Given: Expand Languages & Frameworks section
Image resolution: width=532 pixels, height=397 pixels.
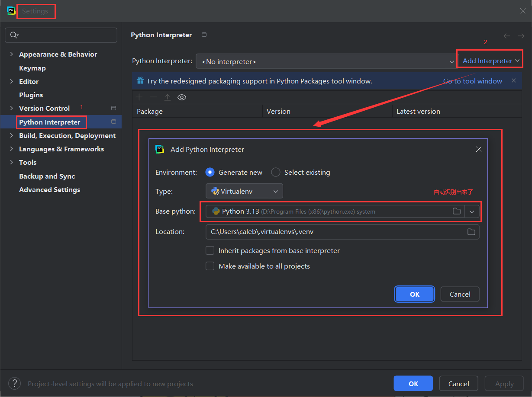Looking at the screenshot, I should pyautogui.click(x=11, y=149).
